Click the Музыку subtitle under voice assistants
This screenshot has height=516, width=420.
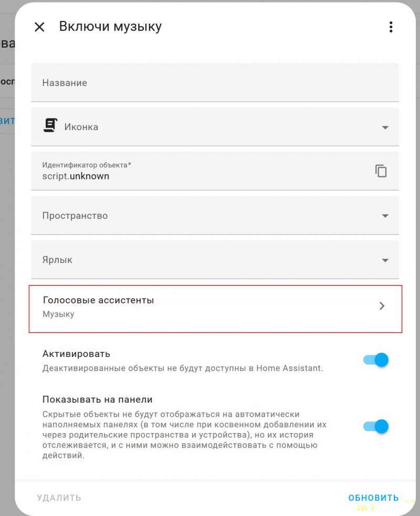[x=59, y=314]
